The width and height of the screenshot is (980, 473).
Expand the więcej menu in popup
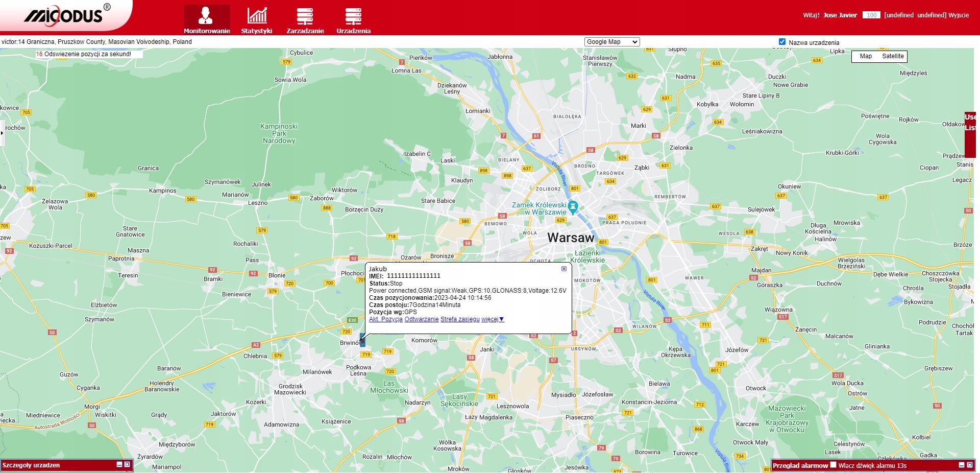click(493, 319)
